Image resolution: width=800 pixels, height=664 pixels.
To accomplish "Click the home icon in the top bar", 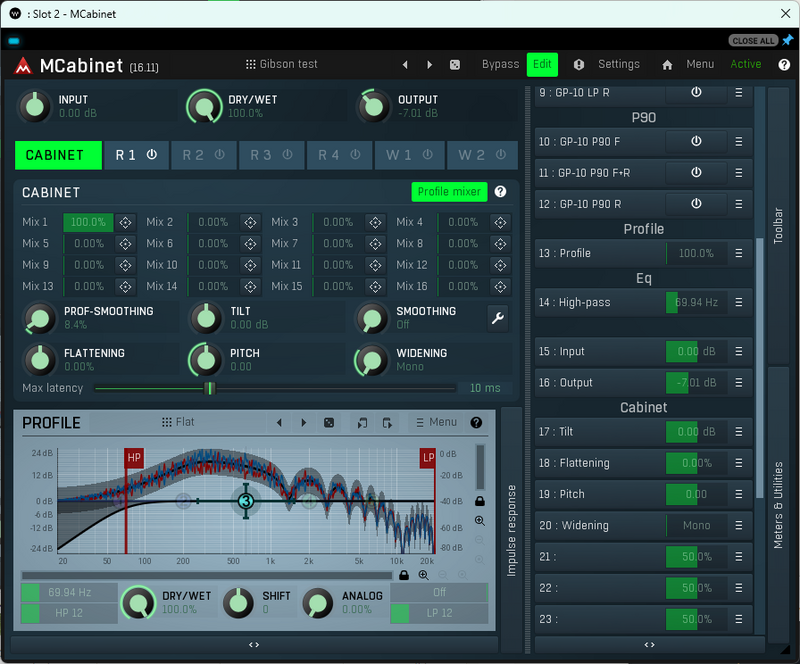I will pyautogui.click(x=667, y=65).
